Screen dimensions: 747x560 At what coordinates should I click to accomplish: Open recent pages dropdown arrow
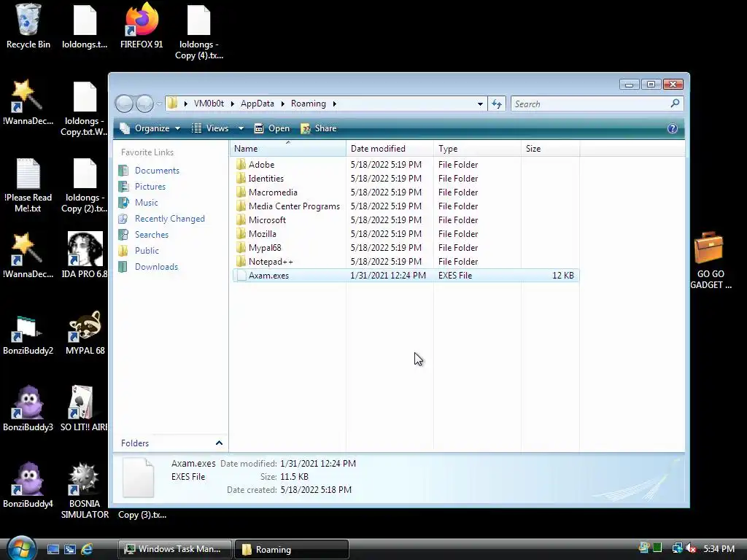point(159,104)
